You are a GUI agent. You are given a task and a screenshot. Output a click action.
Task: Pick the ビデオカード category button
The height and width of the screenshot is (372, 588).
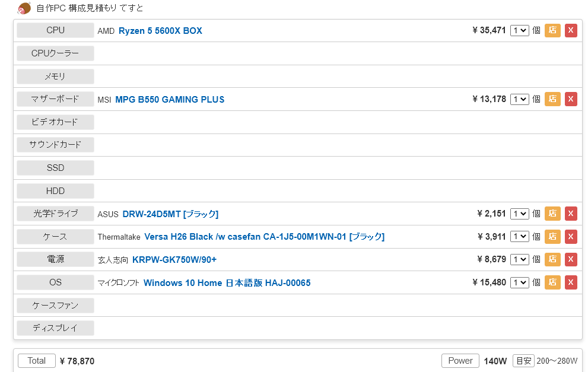coord(56,122)
